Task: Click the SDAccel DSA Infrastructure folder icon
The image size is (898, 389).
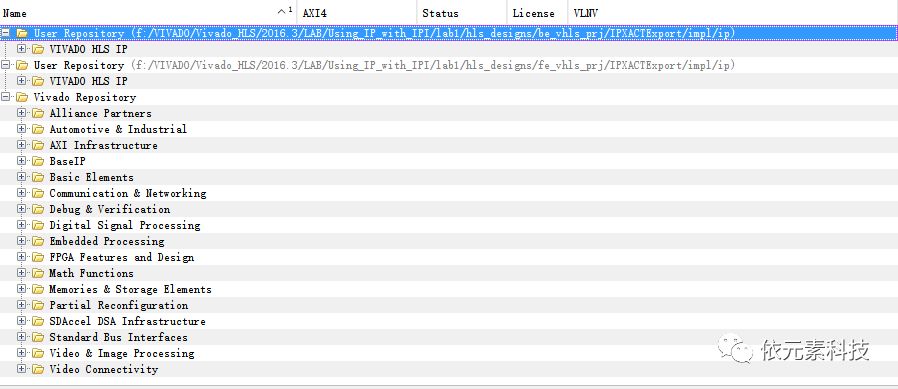Action: pos(38,321)
